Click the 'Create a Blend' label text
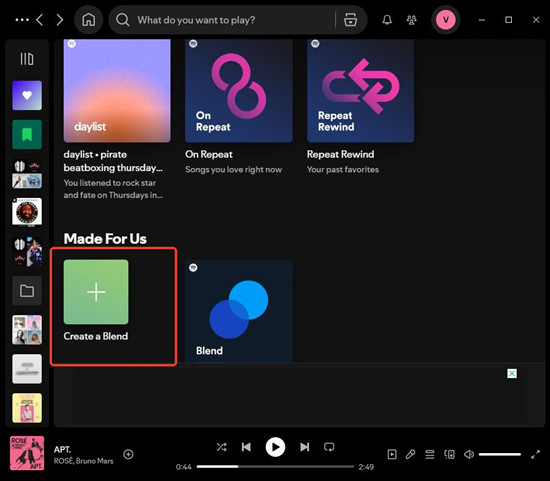The width and height of the screenshot is (550, 481). (x=96, y=336)
